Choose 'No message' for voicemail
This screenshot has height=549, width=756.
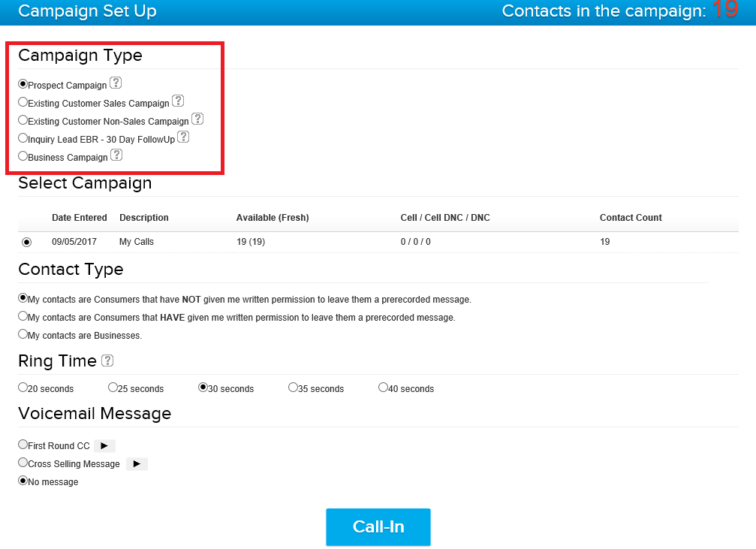tap(22, 481)
